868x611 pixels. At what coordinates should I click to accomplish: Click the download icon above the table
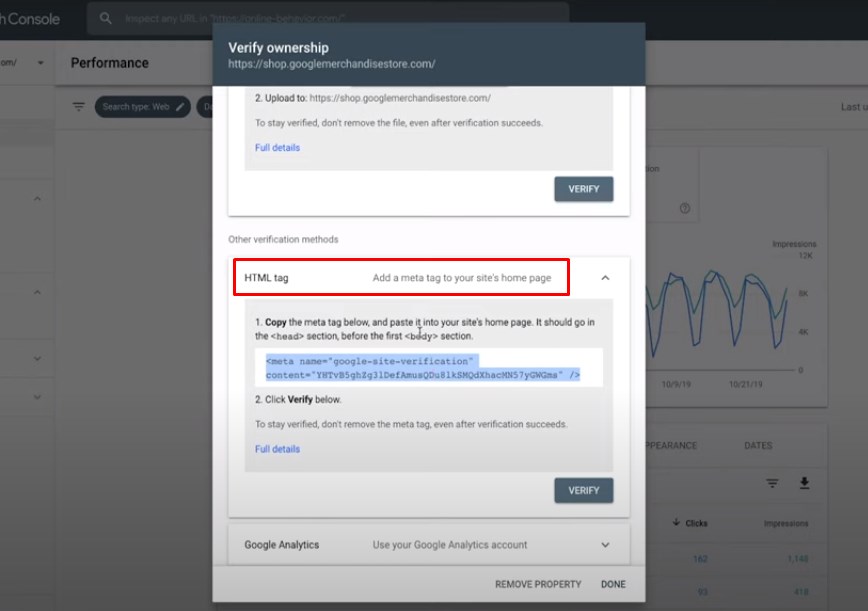[x=804, y=483]
